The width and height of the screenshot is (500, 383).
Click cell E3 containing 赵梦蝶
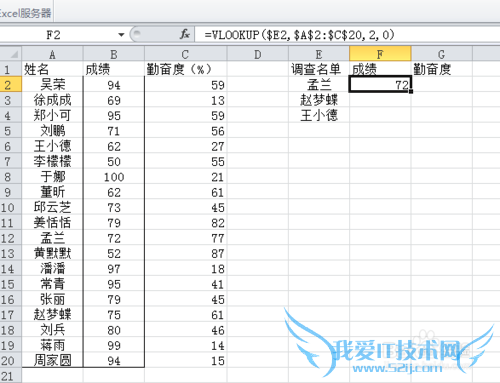coord(319,100)
